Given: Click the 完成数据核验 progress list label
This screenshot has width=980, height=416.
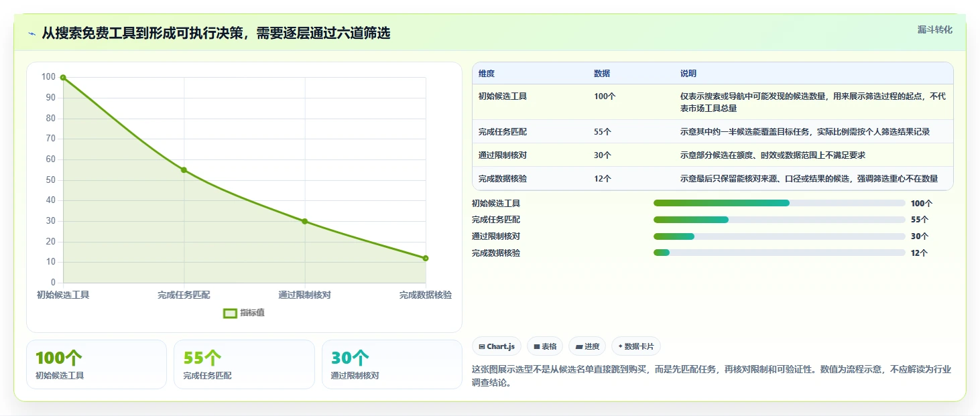Looking at the screenshot, I should 496,253.
